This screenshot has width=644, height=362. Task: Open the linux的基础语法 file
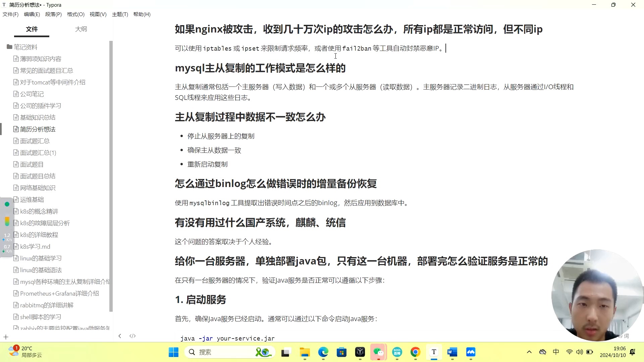[x=37, y=270]
